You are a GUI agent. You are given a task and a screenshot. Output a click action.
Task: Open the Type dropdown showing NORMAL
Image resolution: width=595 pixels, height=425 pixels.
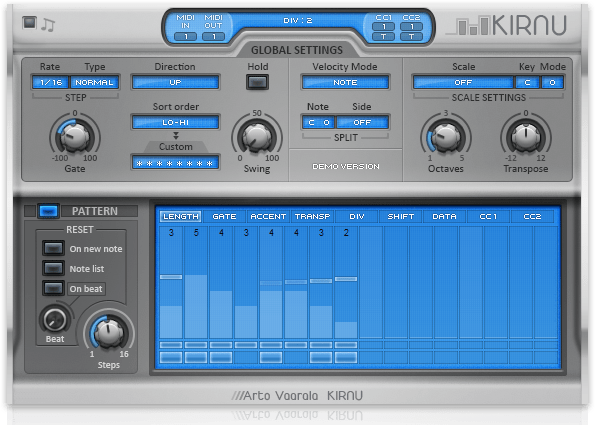[x=94, y=82]
